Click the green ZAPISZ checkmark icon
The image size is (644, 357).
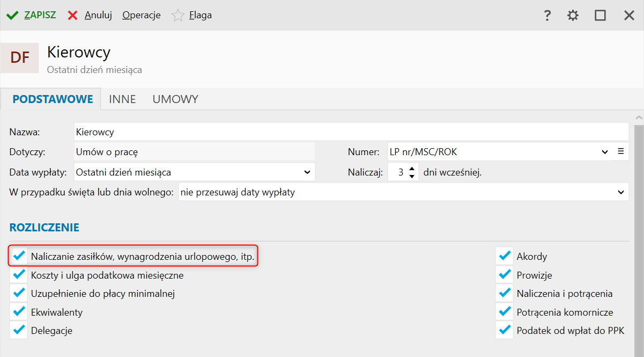12,16
